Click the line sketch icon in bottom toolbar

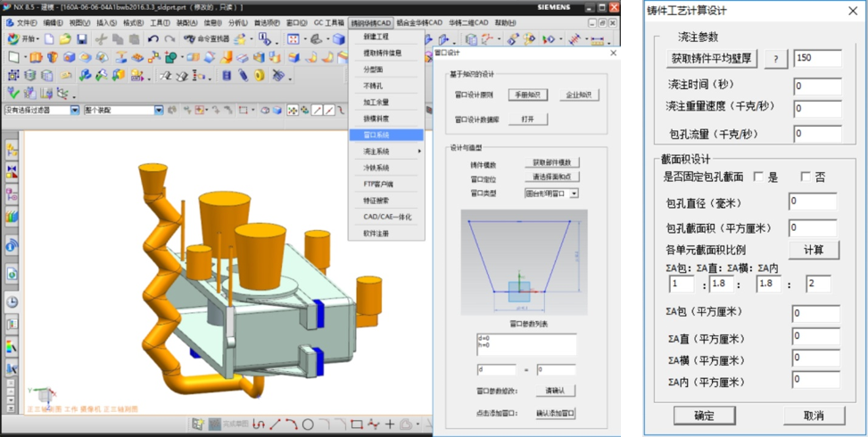275,425
